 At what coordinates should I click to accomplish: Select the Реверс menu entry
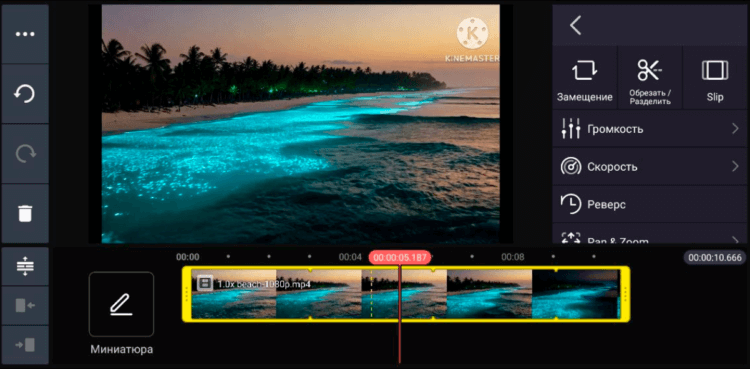650,204
